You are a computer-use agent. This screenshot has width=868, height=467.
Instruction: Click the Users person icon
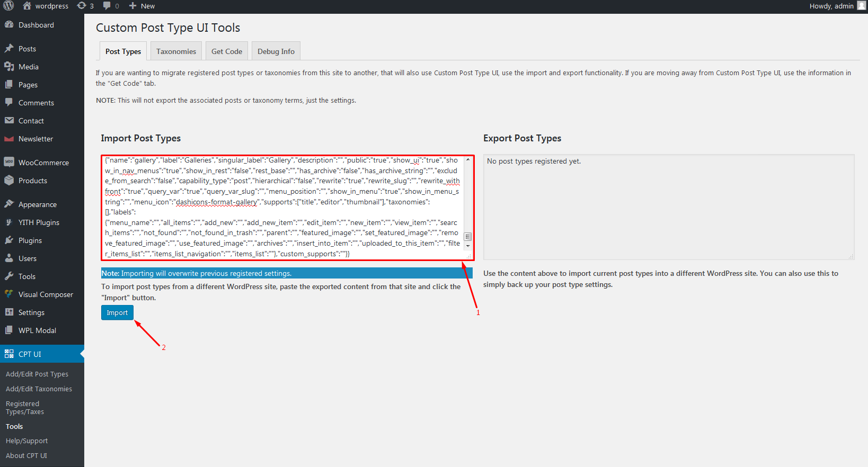pos(9,258)
